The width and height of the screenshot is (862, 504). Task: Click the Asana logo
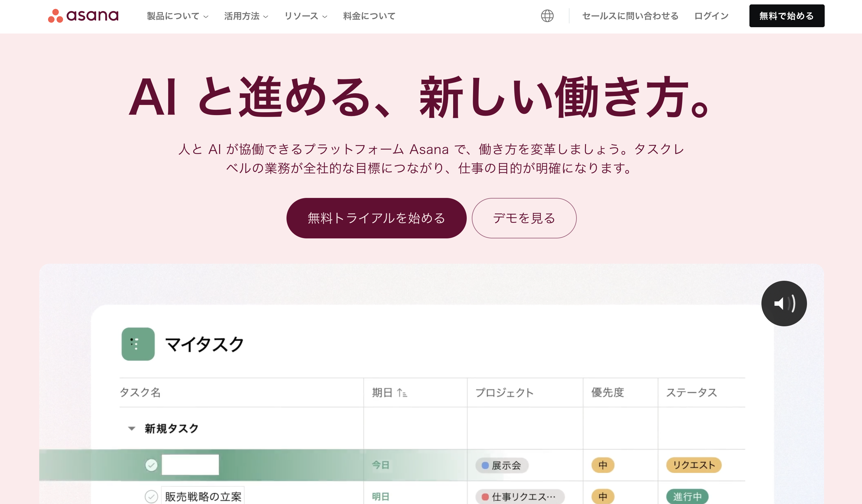tap(83, 15)
